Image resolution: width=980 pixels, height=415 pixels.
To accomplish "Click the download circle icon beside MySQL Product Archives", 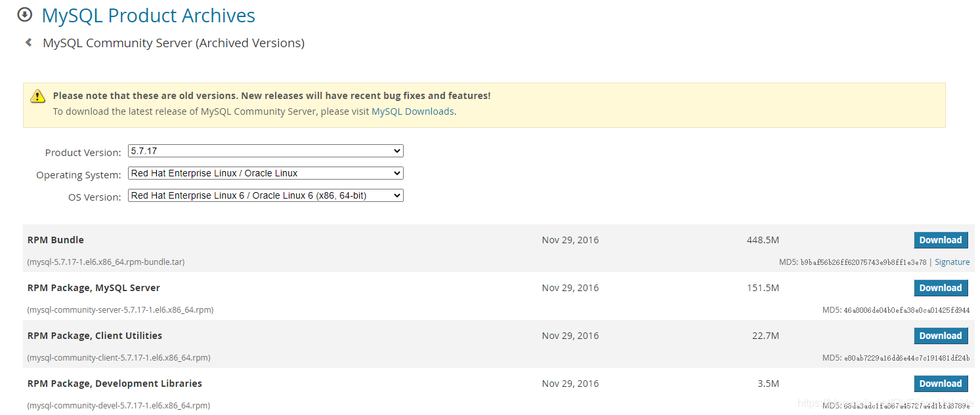I will point(24,14).
